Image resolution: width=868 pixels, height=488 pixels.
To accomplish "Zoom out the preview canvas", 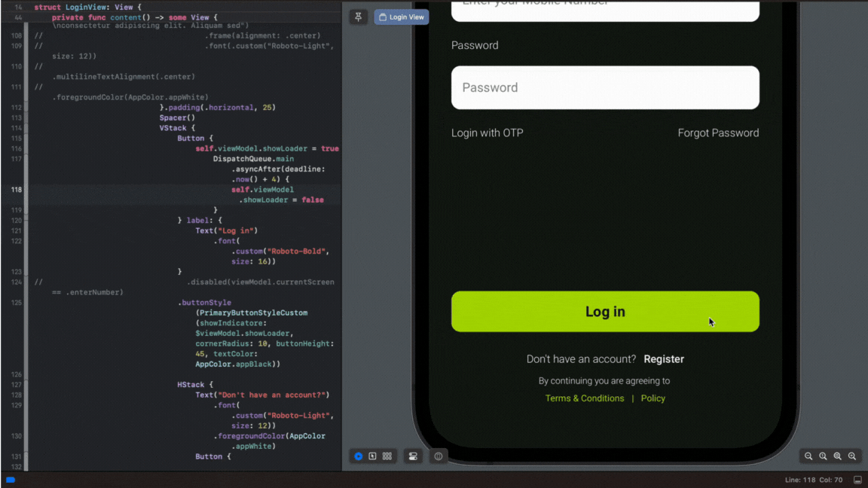I will (x=808, y=456).
